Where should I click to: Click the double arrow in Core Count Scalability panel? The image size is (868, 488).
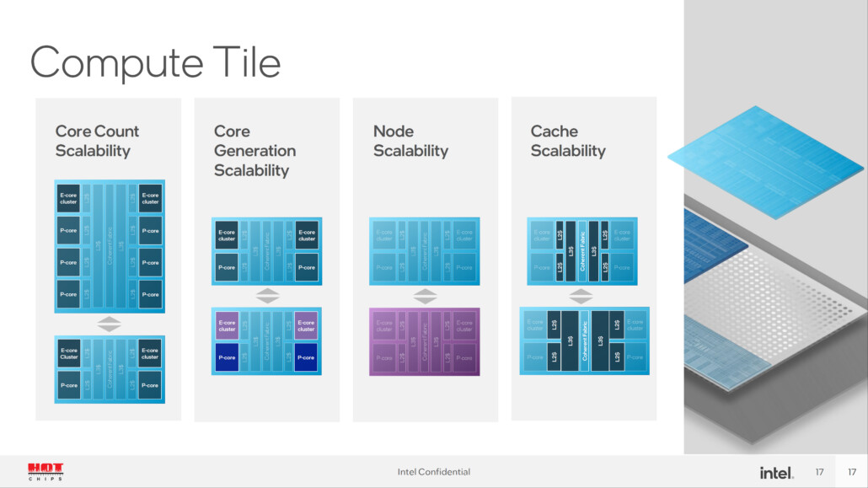click(x=110, y=324)
